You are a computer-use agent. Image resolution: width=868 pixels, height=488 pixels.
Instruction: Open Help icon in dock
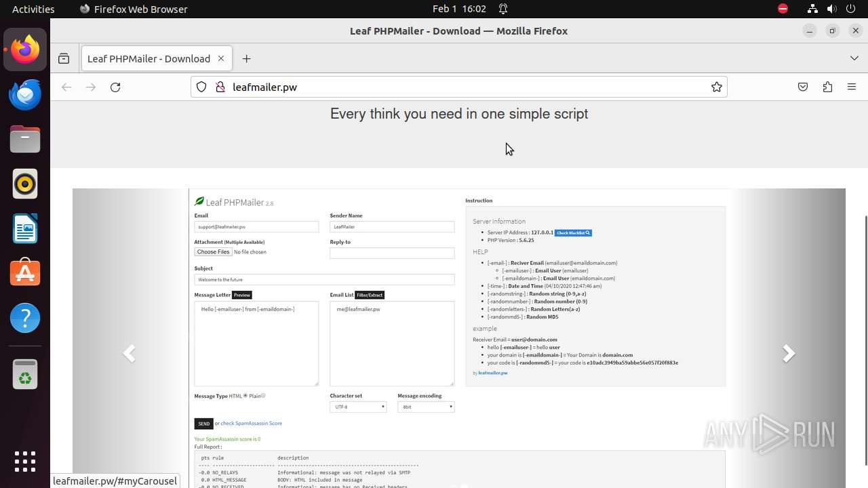pyautogui.click(x=25, y=318)
